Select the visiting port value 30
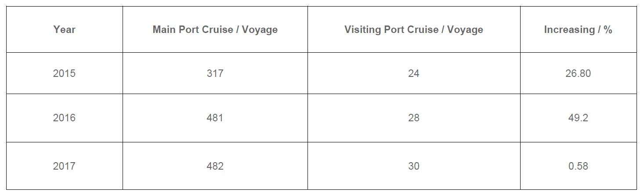Screen dimensions: 644x196 point(413,166)
